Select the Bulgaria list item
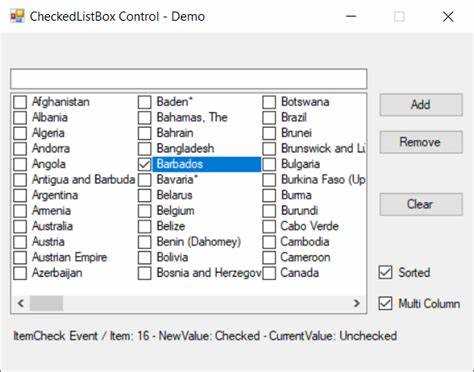474x372 pixels. click(300, 164)
